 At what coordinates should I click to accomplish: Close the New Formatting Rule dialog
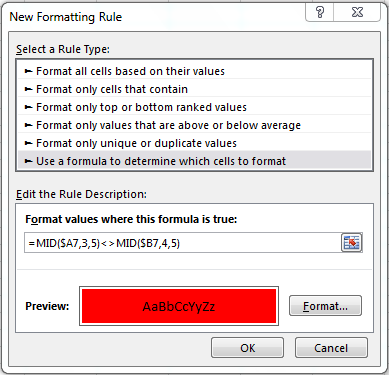pyautogui.click(x=357, y=13)
